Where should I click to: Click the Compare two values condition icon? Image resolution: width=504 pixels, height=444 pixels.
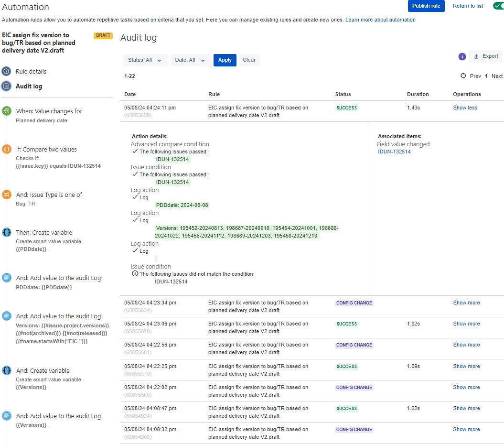(6, 149)
